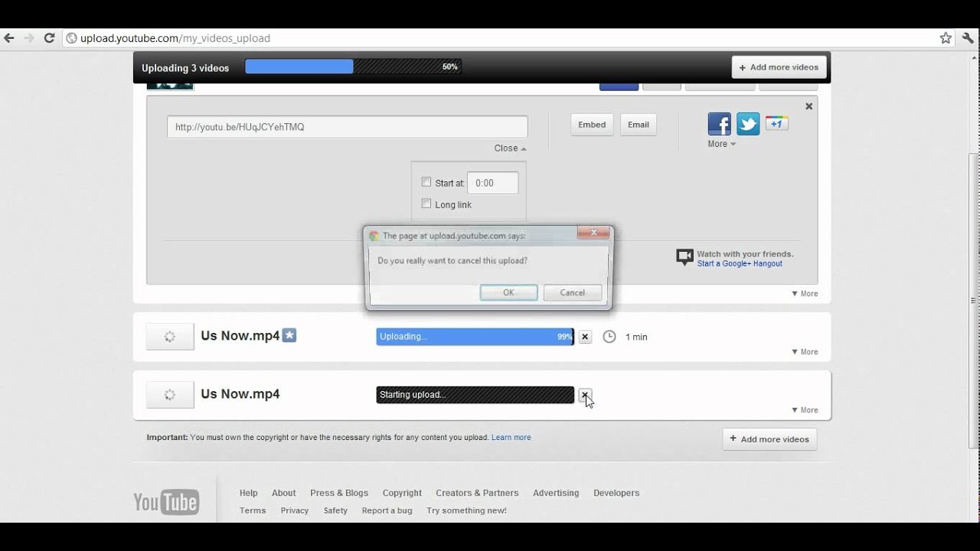Viewport: 980px width, 551px height.
Task: Expand More for uploading Us Now.mp4
Action: (805, 352)
